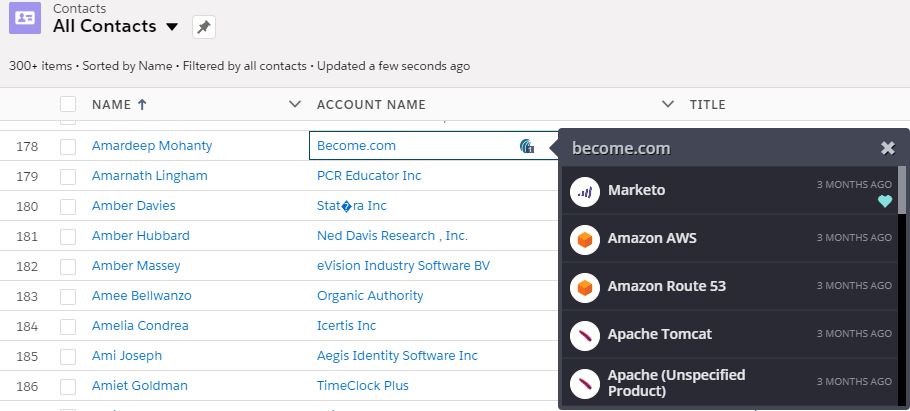
Task: Open the Icertis Inc account
Action: click(x=346, y=326)
